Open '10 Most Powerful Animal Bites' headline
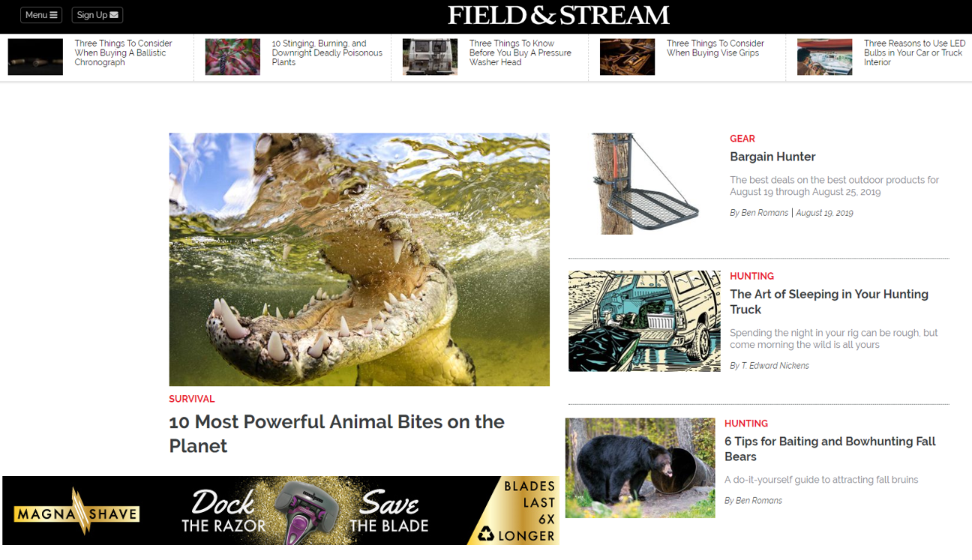Image resolution: width=972 pixels, height=560 pixels. click(x=337, y=433)
